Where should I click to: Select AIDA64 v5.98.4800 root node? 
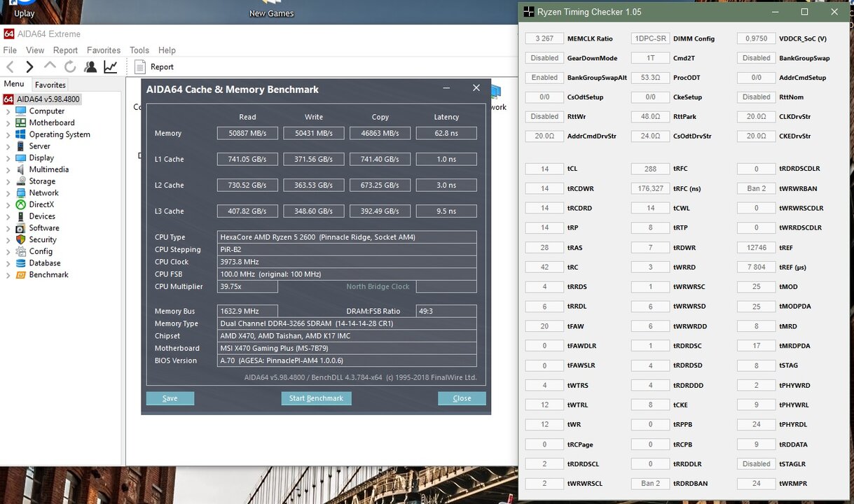point(42,99)
